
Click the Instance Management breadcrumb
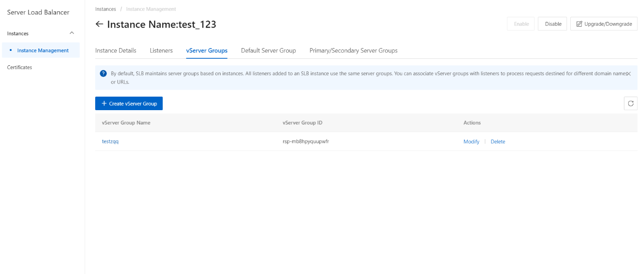(x=151, y=9)
